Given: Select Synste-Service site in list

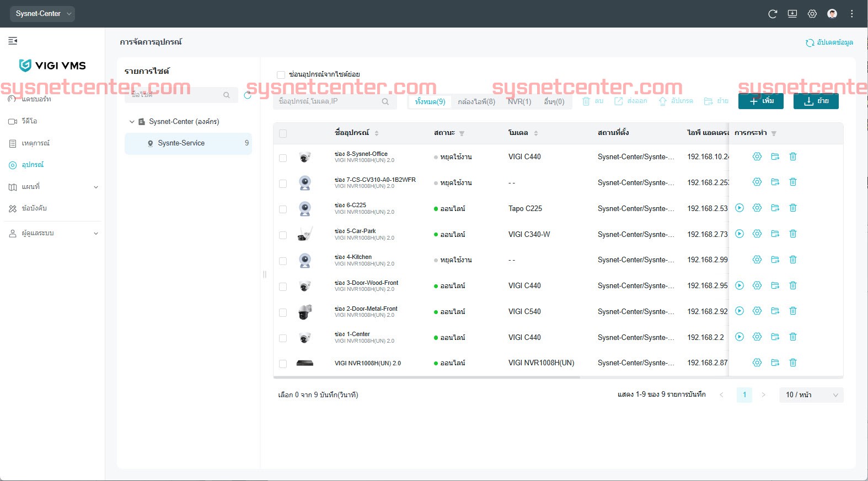Looking at the screenshot, I should (x=188, y=143).
